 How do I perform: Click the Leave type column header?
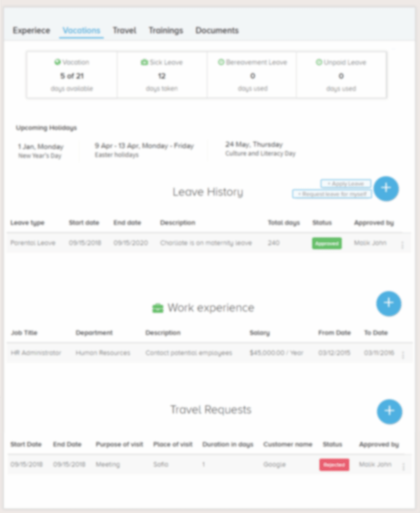(x=27, y=223)
